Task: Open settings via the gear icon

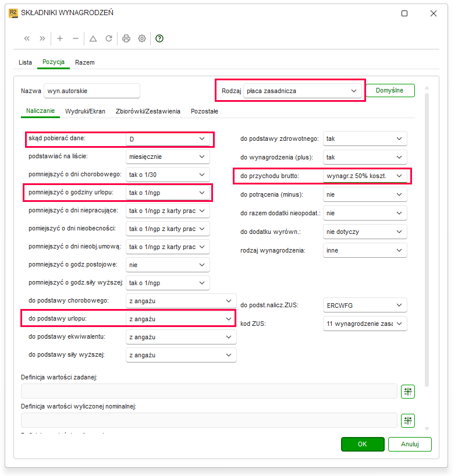Action: coord(142,38)
